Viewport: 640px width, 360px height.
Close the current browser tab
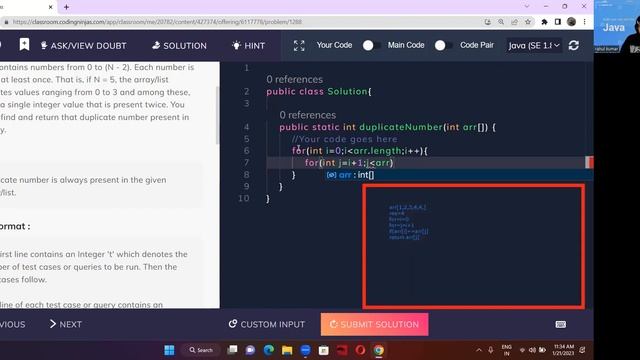pyautogui.click(x=51, y=7)
